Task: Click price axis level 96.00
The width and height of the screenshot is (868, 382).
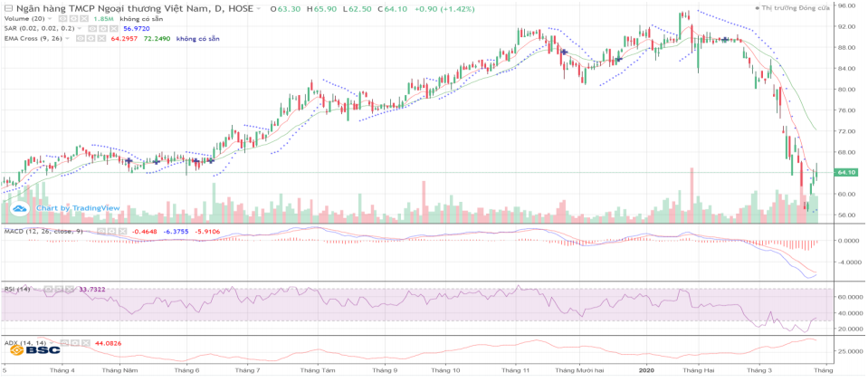Action: click(846, 5)
